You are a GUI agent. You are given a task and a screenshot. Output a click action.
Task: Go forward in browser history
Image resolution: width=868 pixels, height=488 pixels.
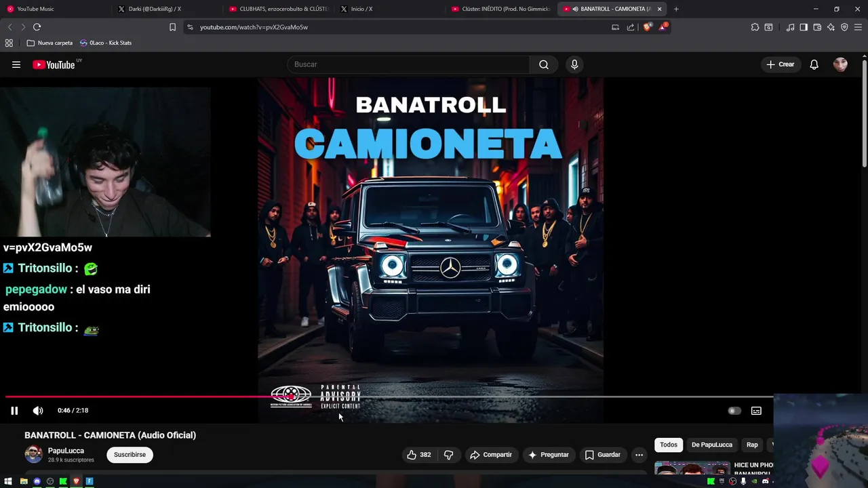(x=23, y=27)
